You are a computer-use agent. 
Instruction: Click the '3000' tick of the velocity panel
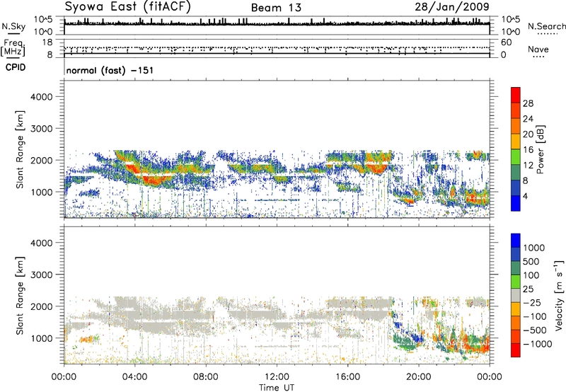(42, 275)
